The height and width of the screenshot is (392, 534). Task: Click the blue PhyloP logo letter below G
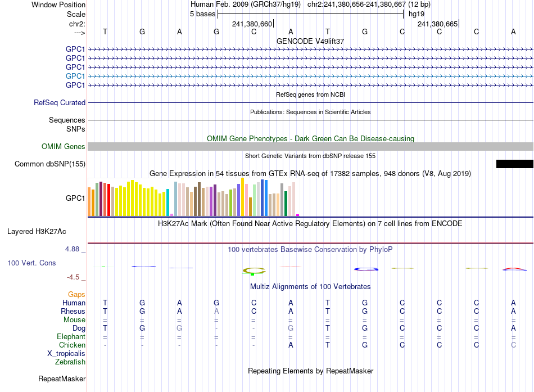point(366,269)
